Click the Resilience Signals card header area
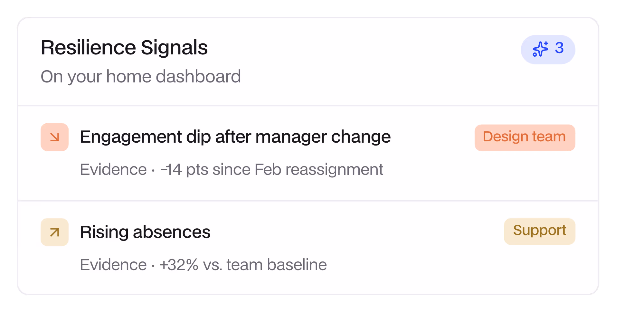Image resolution: width=644 pixels, height=312 pixels. point(308,61)
